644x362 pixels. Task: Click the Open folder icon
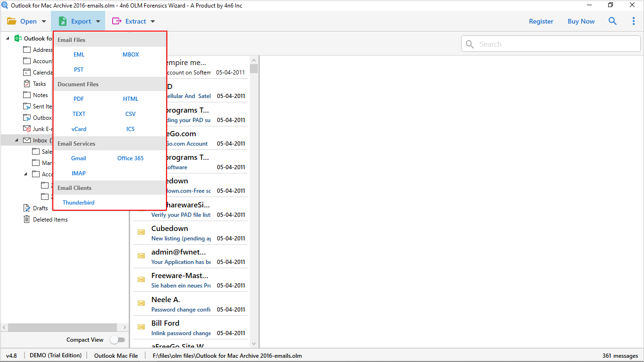click(12, 21)
